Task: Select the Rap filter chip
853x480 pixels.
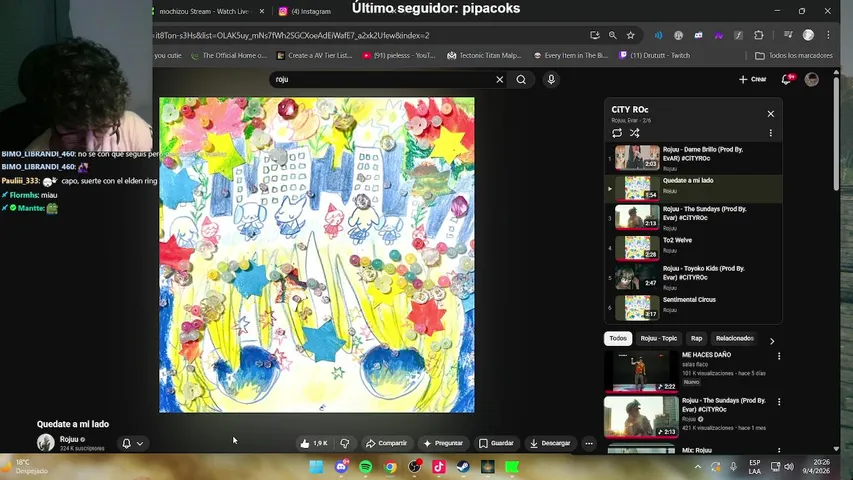Action: [x=696, y=339]
